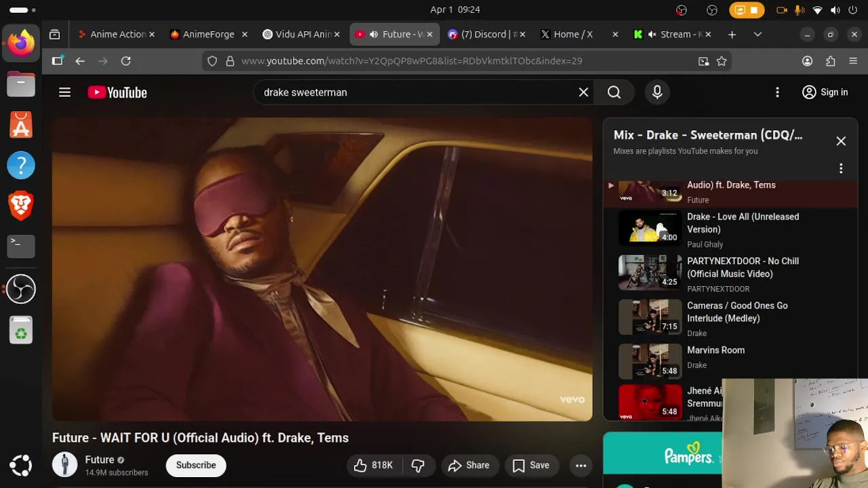Play Drake - Love All (Unreleased Version)
Screen dimensions: 868x488
point(730,230)
